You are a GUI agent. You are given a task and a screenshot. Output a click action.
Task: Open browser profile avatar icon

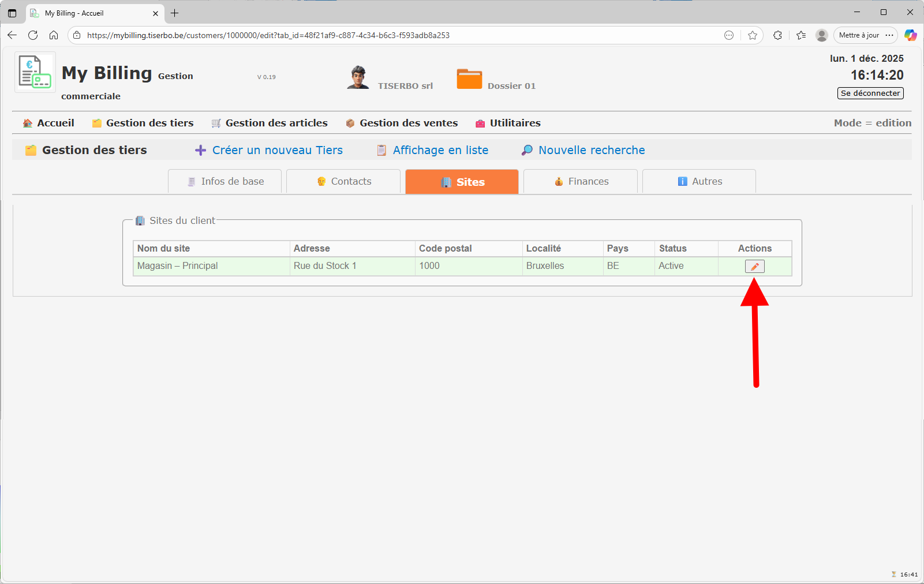click(821, 35)
